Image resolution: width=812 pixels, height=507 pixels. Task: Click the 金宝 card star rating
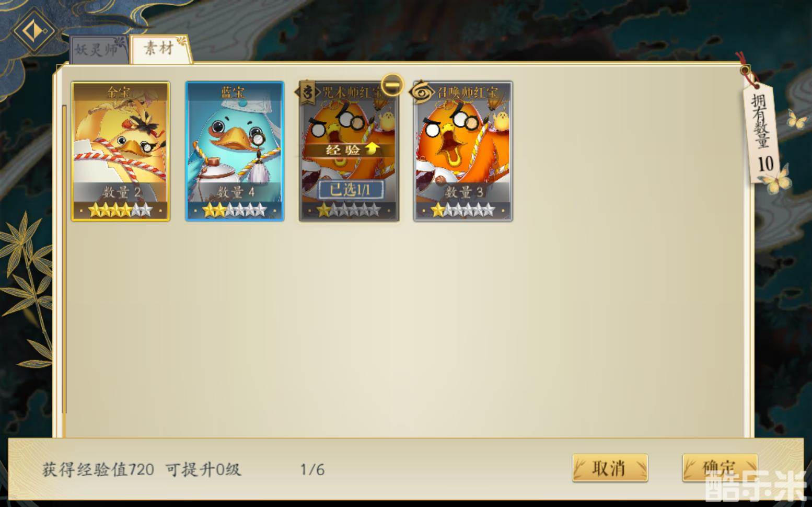click(120, 211)
